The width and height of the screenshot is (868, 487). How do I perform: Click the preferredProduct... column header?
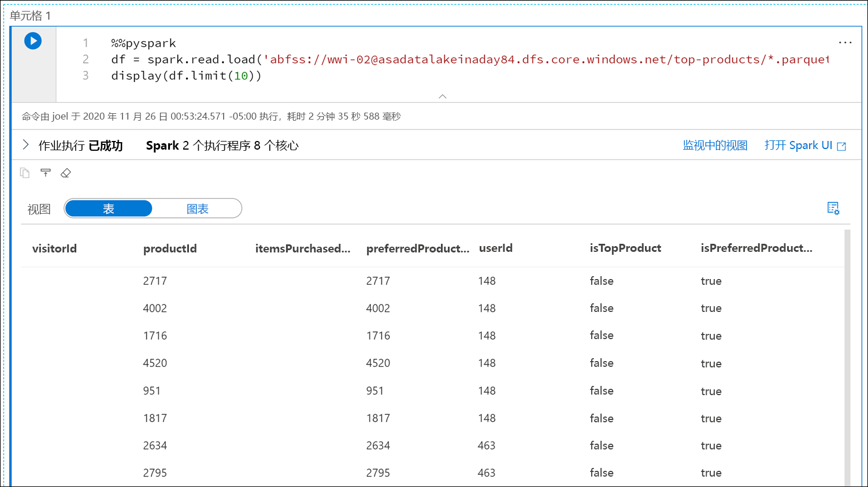coord(418,248)
